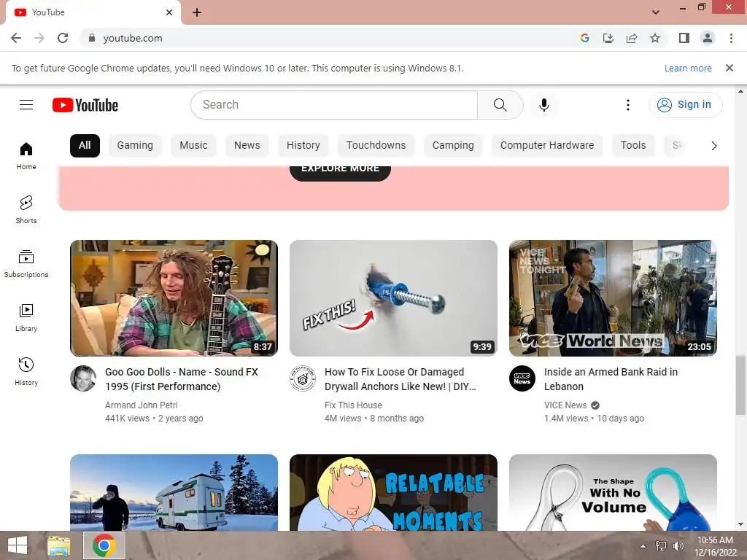Open the FIX THIS screw thumbnail
Screen dimensions: 747x560
click(x=393, y=298)
